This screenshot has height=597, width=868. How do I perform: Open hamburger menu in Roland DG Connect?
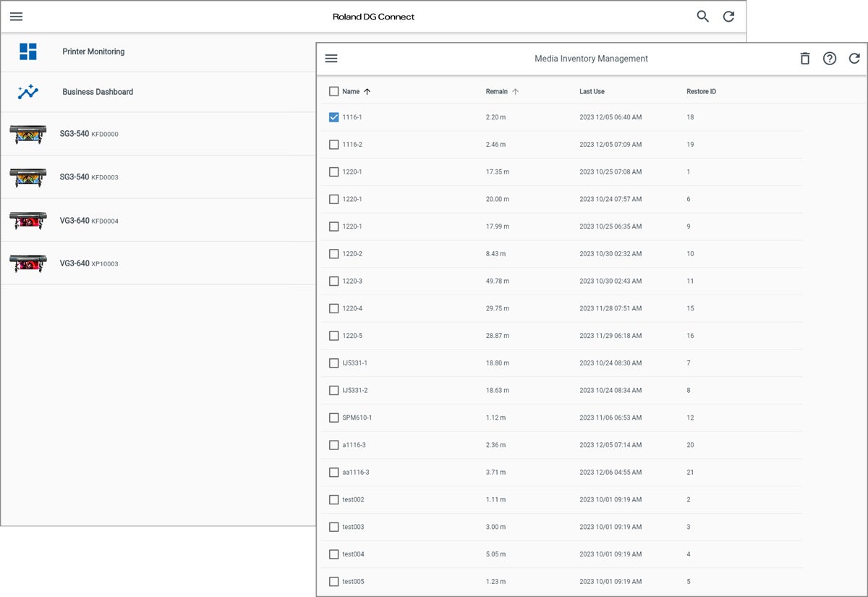tap(16, 17)
